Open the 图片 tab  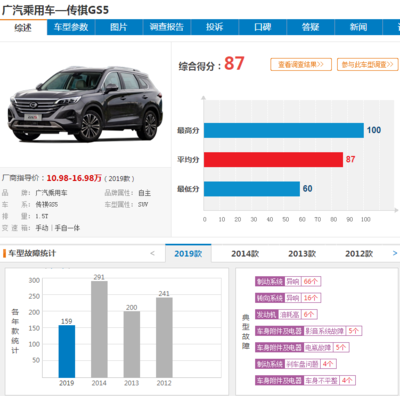tap(119, 27)
